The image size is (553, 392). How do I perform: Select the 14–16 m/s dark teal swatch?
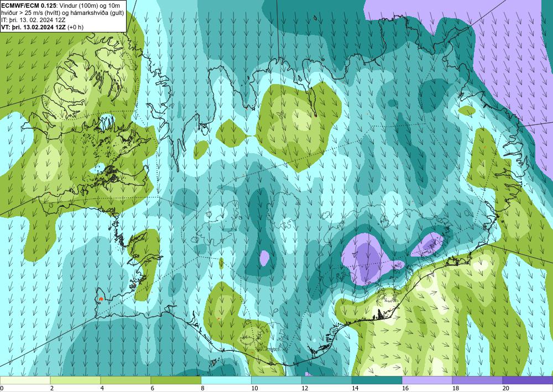[377, 380]
